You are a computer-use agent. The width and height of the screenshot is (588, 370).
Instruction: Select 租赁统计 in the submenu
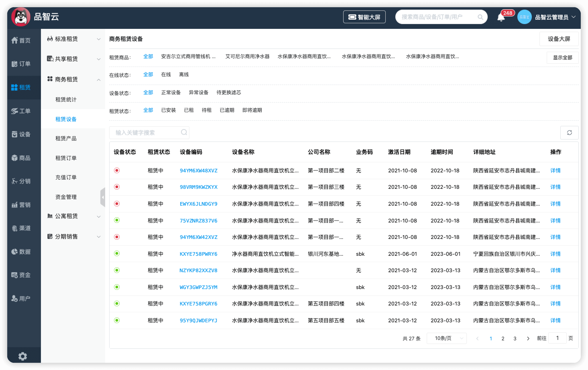66,99
